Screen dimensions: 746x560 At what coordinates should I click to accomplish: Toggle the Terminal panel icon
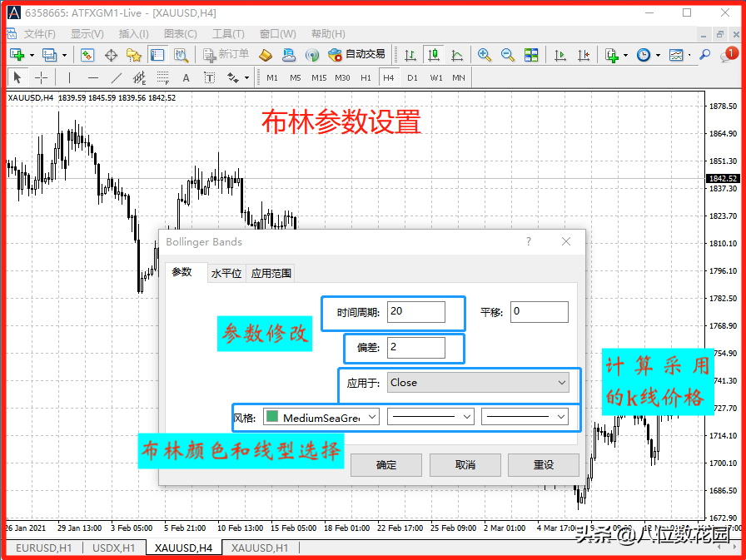(157, 55)
